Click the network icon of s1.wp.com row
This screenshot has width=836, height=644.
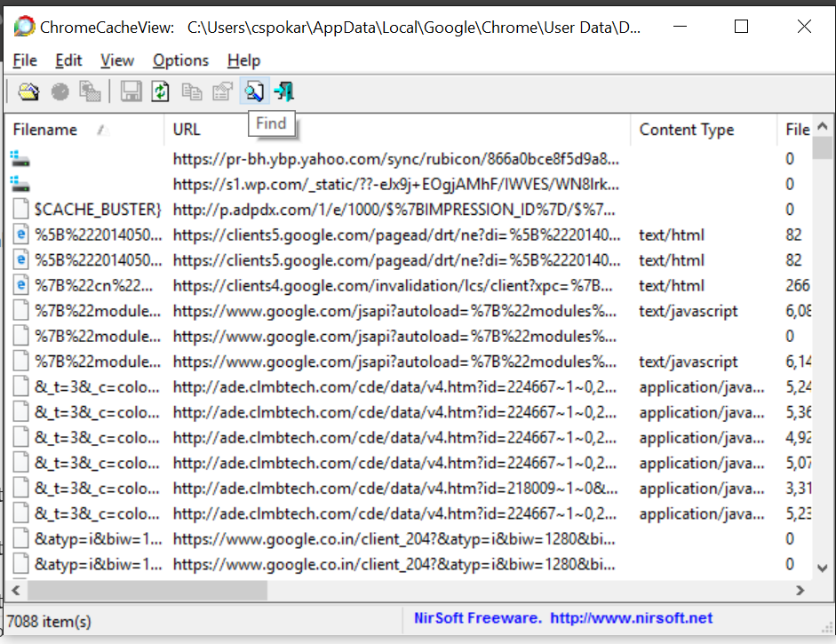[20, 185]
